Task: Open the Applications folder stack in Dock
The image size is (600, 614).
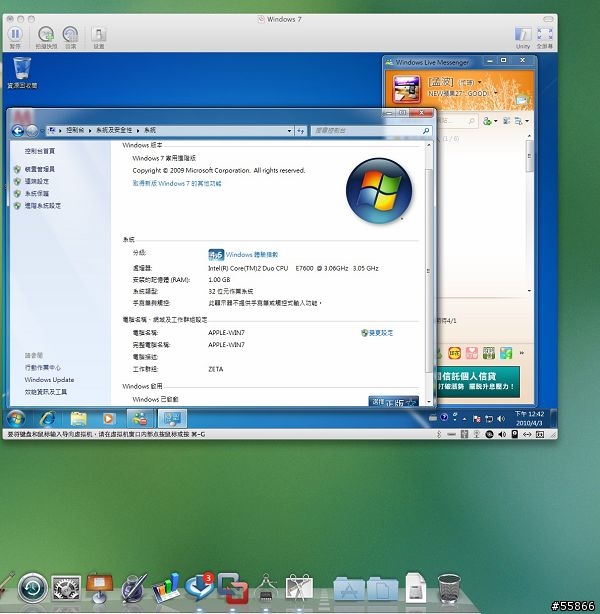Action: coord(349,589)
